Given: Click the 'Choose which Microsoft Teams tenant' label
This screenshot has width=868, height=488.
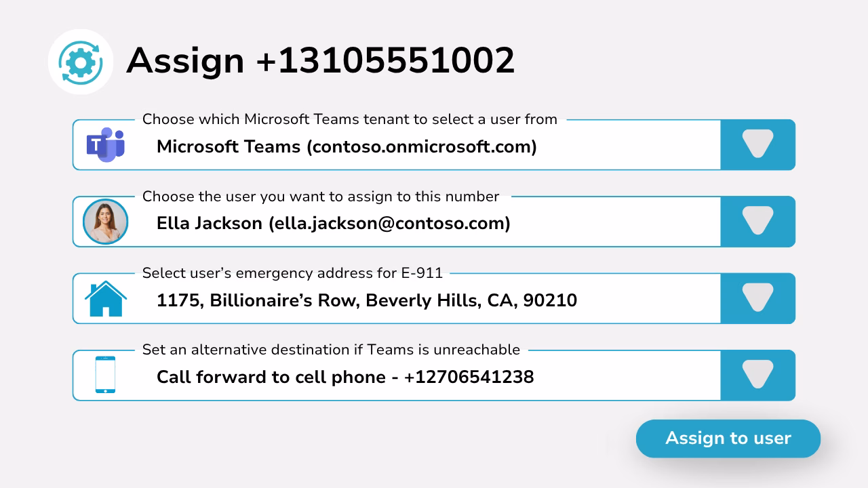Looking at the screenshot, I should click(350, 119).
